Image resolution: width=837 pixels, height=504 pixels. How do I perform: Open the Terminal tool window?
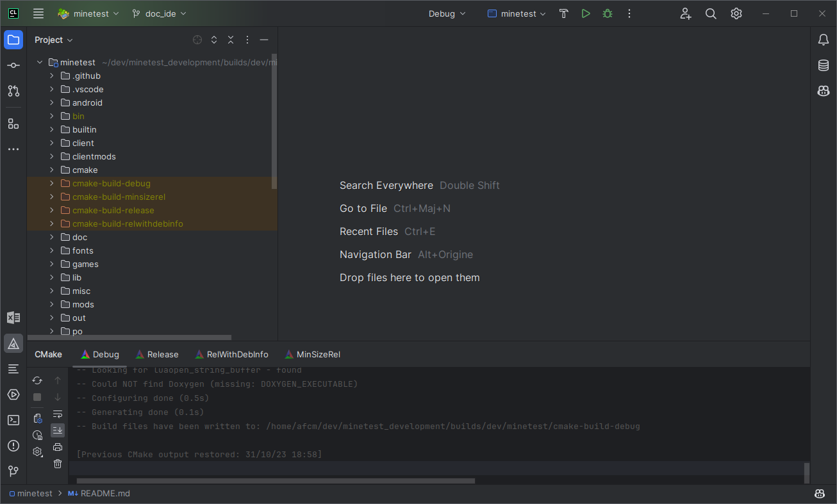(13, 419)
